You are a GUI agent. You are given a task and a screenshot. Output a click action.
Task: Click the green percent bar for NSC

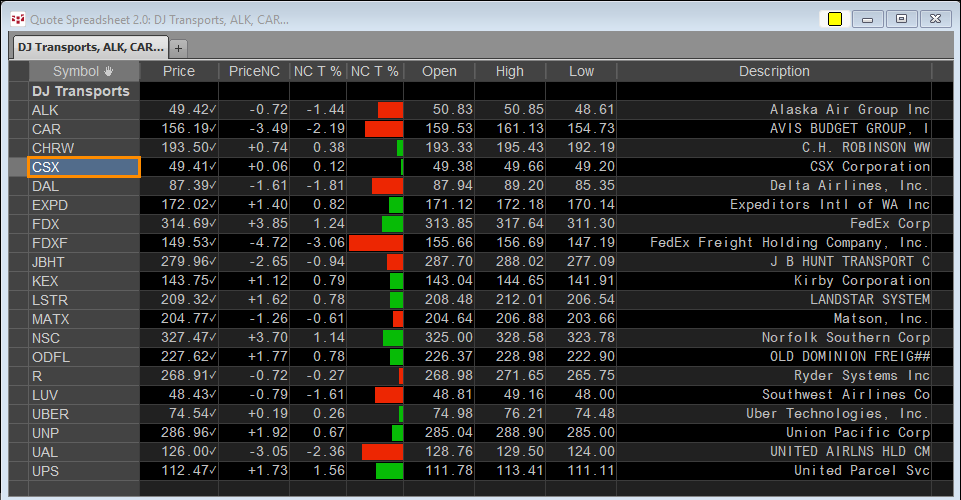pyautogui.click(x=393, y=338)
